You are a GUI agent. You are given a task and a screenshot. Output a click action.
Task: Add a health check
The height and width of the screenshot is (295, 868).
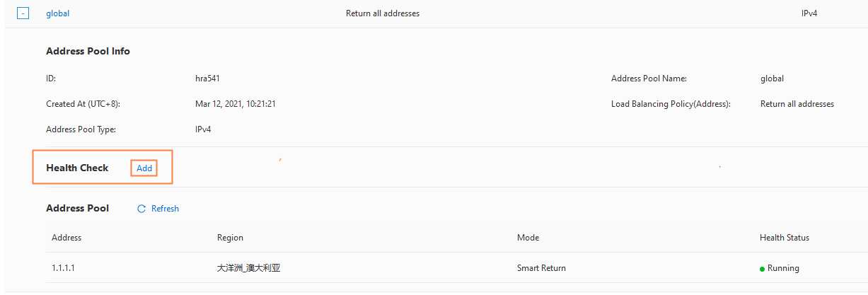(144, 168)
